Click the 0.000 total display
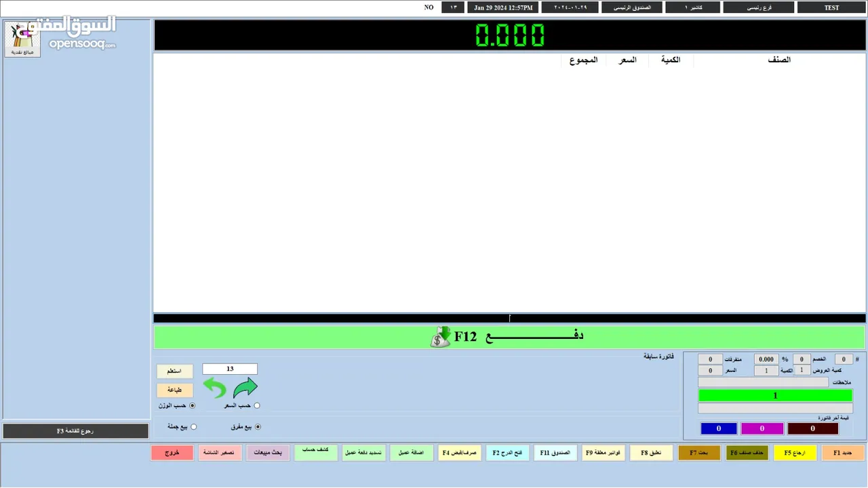868x488 pixels. [x=510, y=35]
